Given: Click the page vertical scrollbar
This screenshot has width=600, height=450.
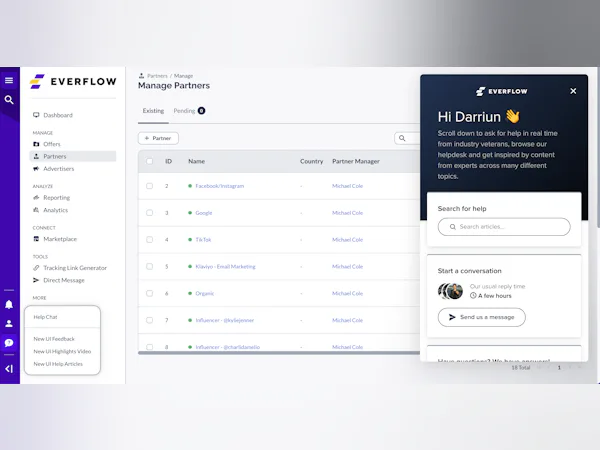Looking at the screenshot, I should tap(598, 147).
